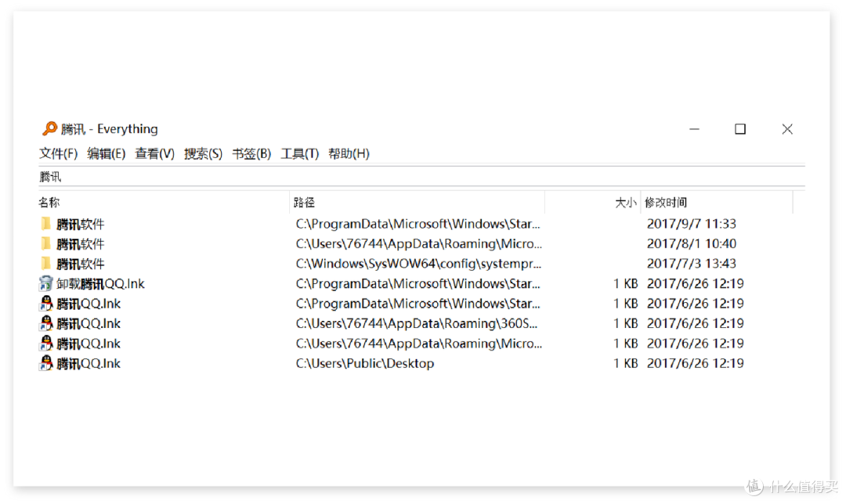Sort results by 名称 column header

164,202
